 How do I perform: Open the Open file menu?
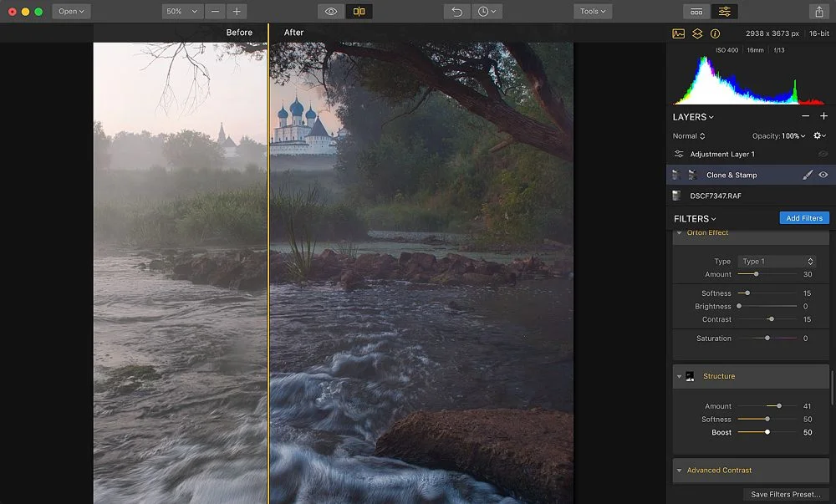click(70, 11)
